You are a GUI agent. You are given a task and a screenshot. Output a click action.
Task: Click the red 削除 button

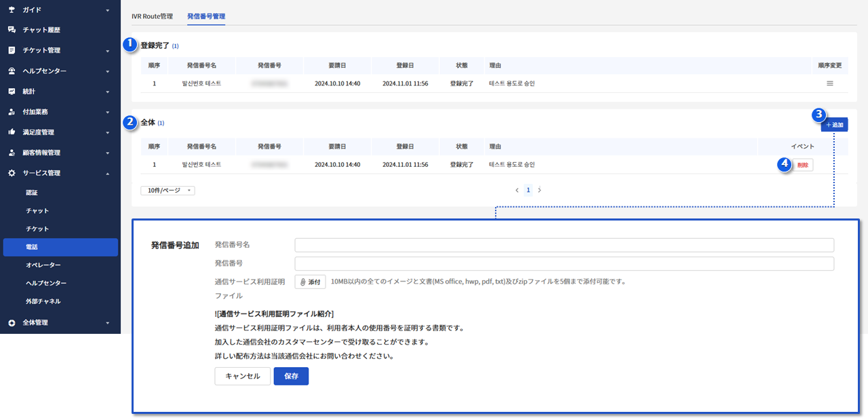click(x=803, y=165)
